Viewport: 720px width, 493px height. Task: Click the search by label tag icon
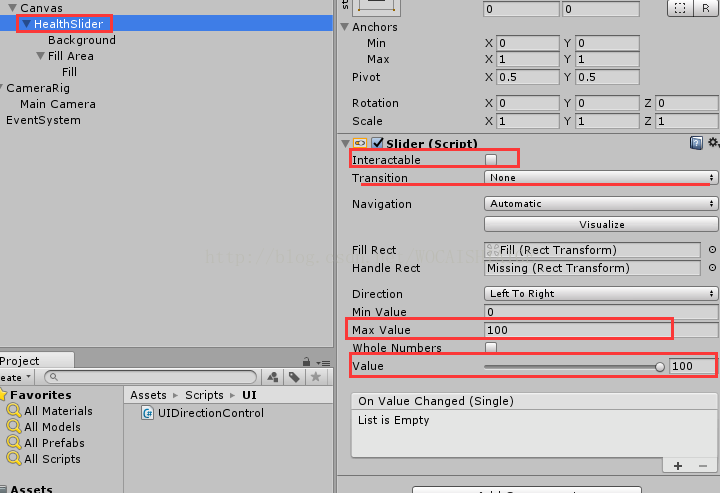click(294, 377)
